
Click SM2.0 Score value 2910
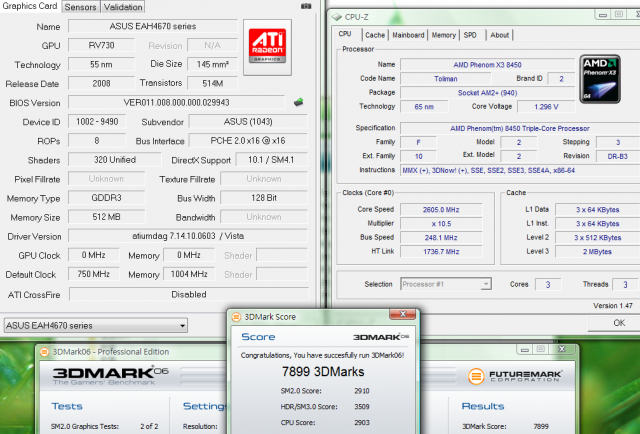pyautogui.click(x=362, y=391)
